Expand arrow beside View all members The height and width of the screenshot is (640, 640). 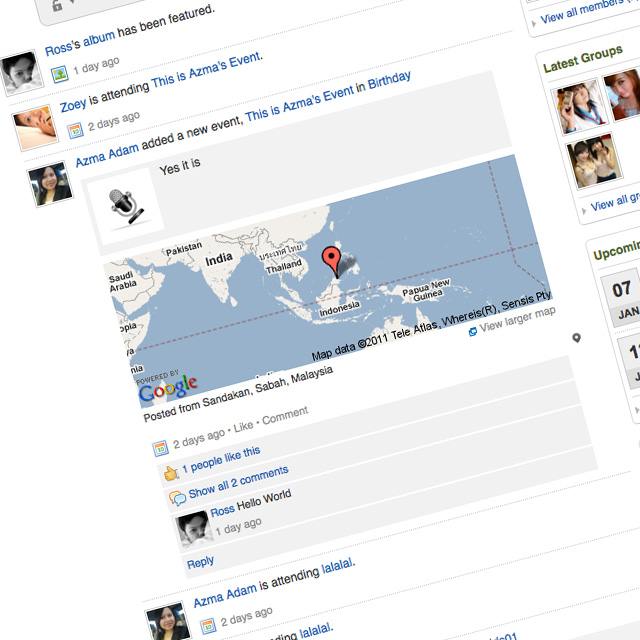click(x=533, y=24)
